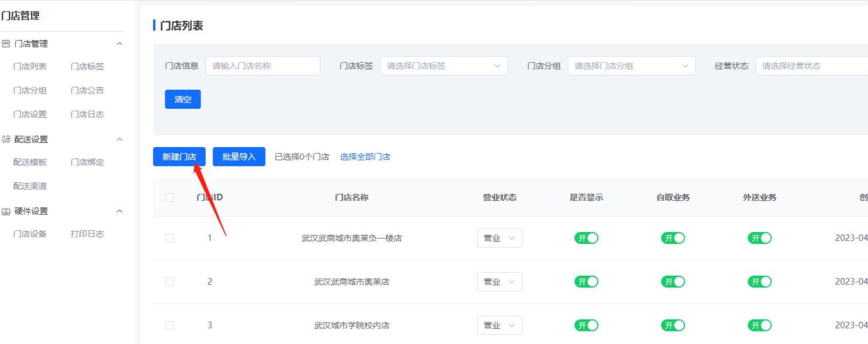Viewport: 868px width, 344px height.
Task: Toggle 是否显示 switch for store ID 2
Action: click(586, 282)
